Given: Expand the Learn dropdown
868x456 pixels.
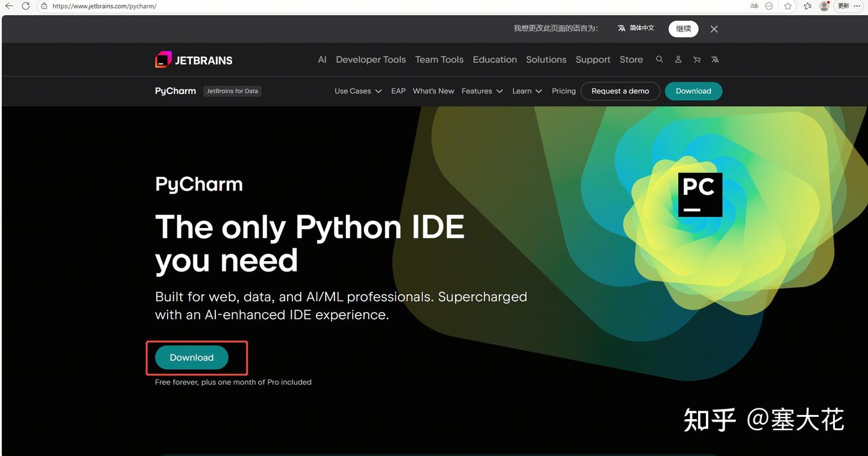Looking at the screenshot, I should tap(527, 91).
